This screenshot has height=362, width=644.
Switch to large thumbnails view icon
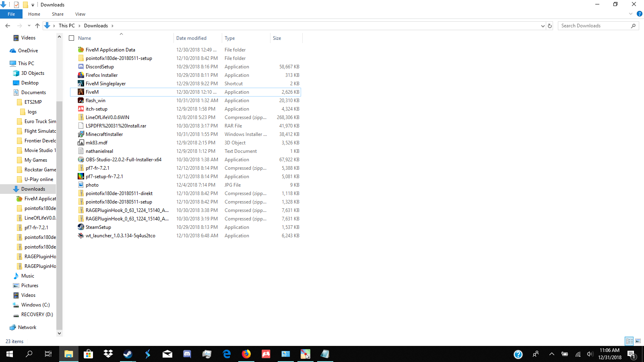[x=638, y=341]
